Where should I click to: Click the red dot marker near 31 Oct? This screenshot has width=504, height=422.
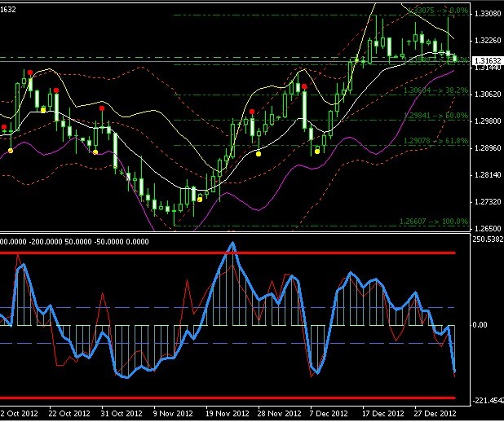coord(101,108)
